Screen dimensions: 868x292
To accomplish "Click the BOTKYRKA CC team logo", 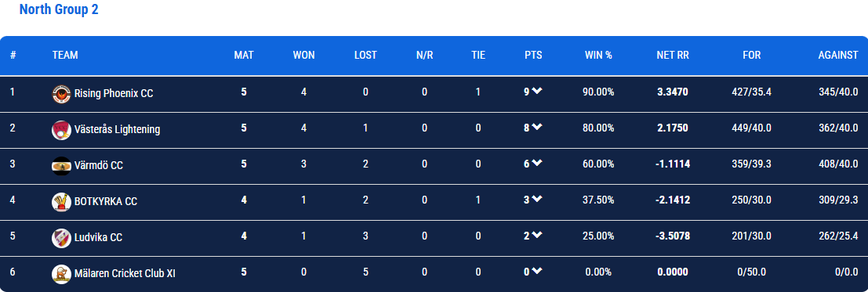I will [61, 202].
